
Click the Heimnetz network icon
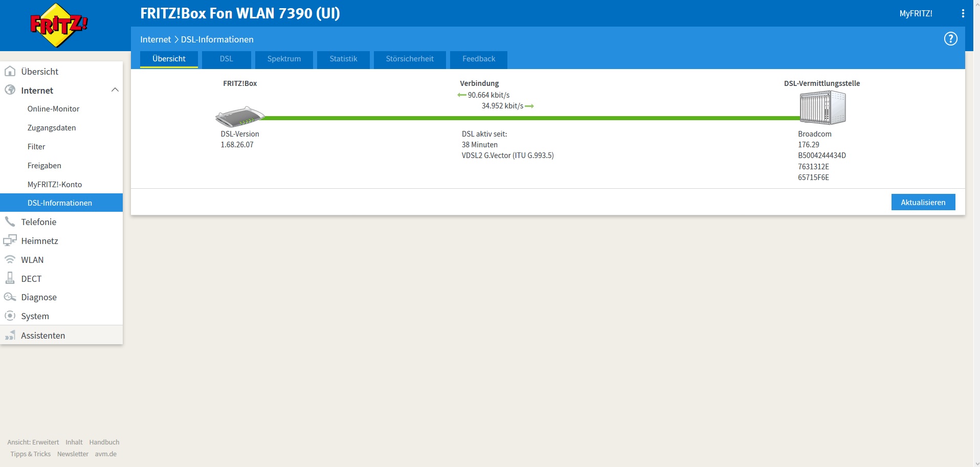10,240
